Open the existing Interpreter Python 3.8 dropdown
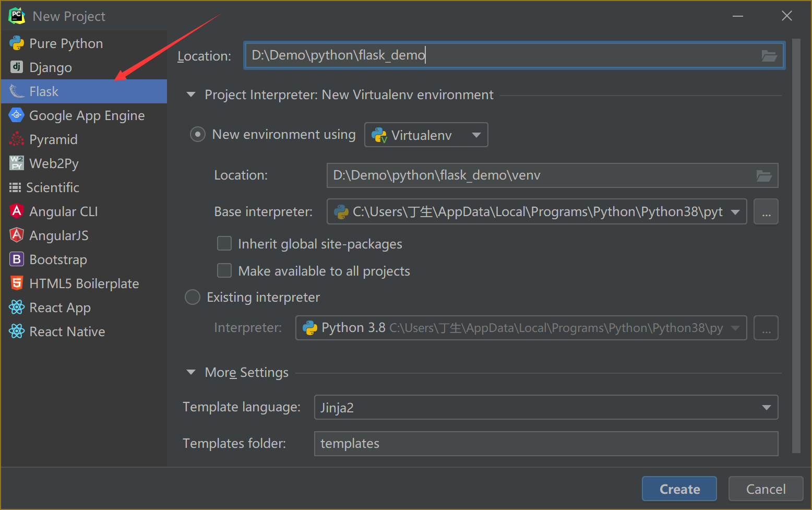This screenshot has height=510, width=812. click(521, 328)
